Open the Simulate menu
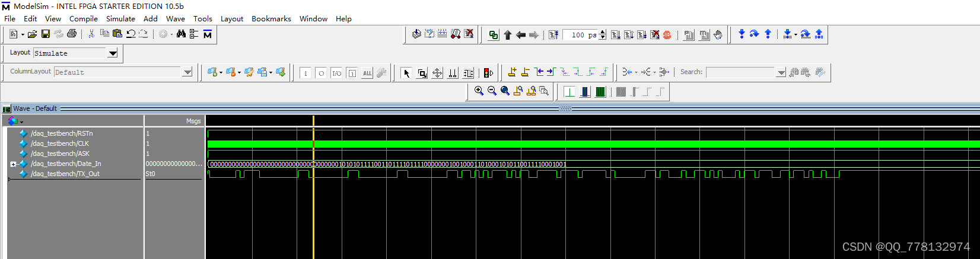The height and width of the screenshot is (259, 980). (x=120, y=19)
